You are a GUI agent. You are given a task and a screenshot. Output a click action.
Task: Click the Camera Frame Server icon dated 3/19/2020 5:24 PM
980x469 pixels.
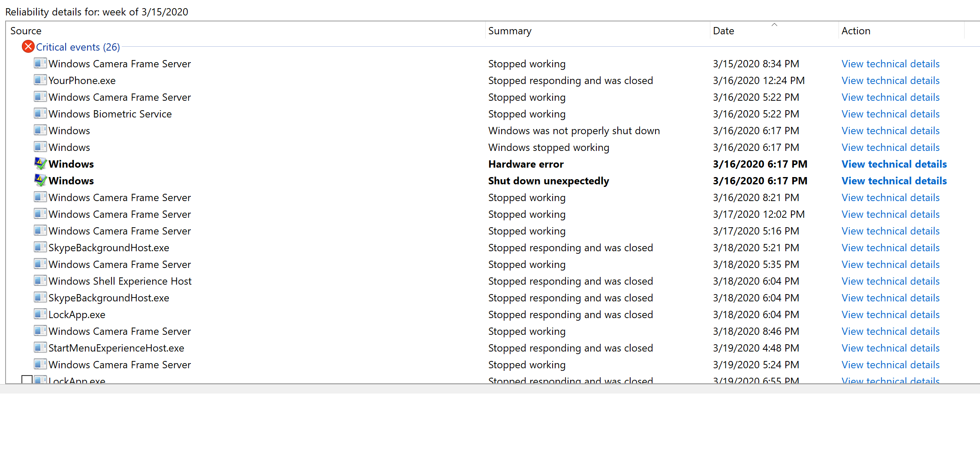tap(40, 364)
